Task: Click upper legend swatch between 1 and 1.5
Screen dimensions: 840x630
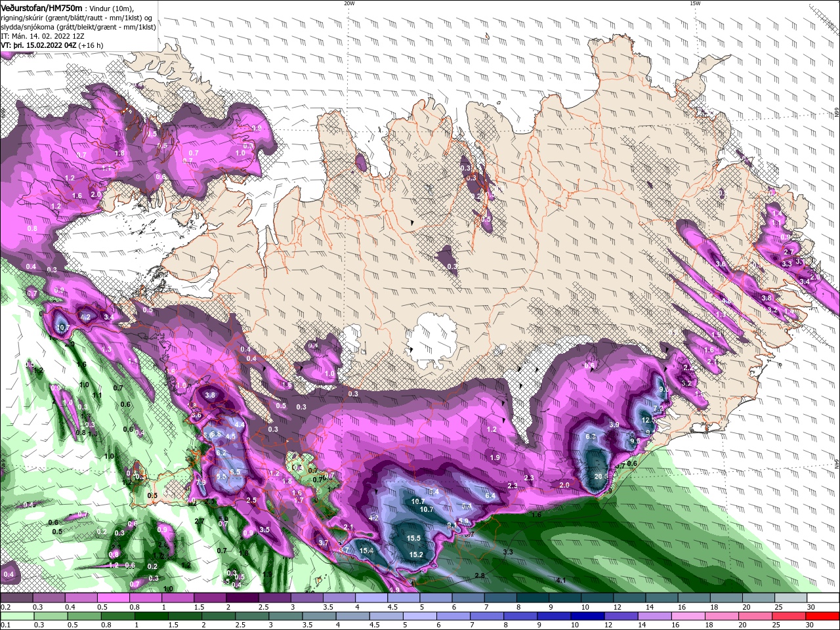Action: (177, 598)
